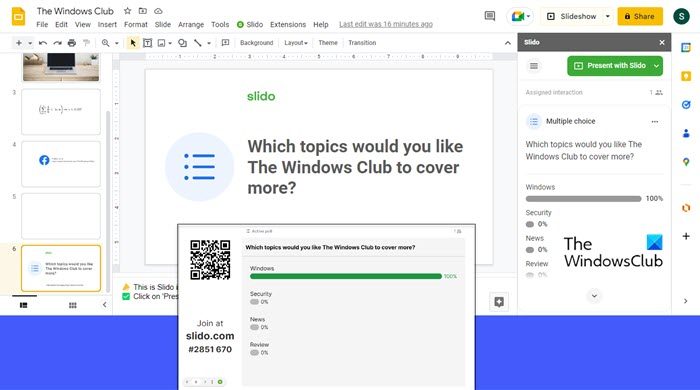The height and width of the screenshot is (390, 700).
Task: Switch to filmstrip view
Action: (24, 305)
